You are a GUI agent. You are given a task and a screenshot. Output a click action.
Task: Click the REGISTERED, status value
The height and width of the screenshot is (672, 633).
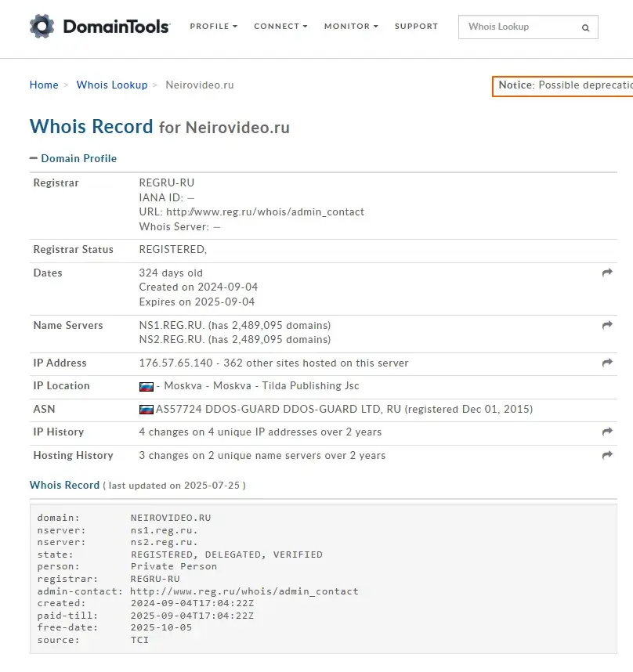[172, 249]
